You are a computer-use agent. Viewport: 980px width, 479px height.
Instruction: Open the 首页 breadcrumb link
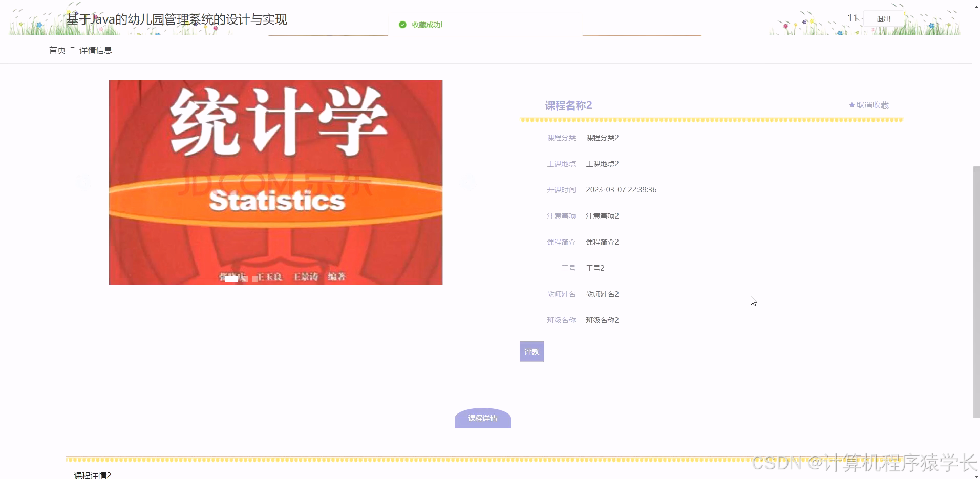click(x=56, y=50)
